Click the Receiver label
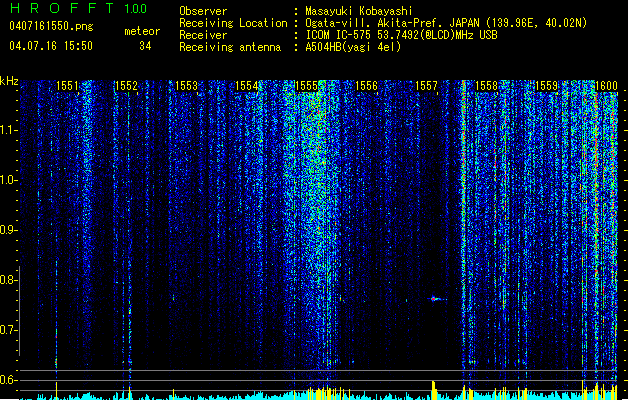Screen dimensions: 629x400 [x=203, y=35]
